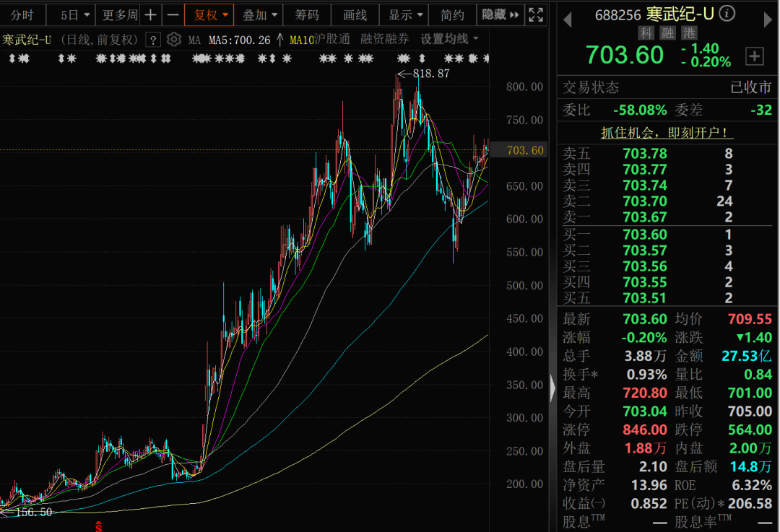780x532 pixels.
Task: Open the 设置均线 moving average dropdown
Action: 449,40
